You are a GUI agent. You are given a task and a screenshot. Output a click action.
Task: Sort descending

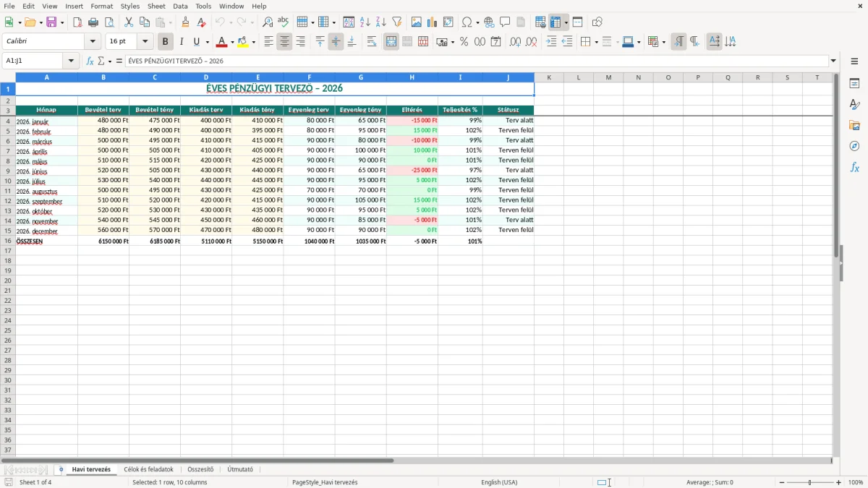tap(381, 22)
